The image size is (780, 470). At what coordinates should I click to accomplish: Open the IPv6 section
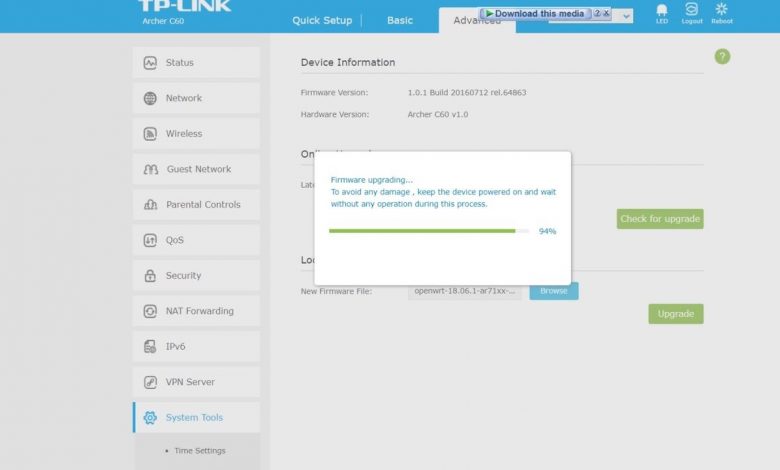pos(196,347)
